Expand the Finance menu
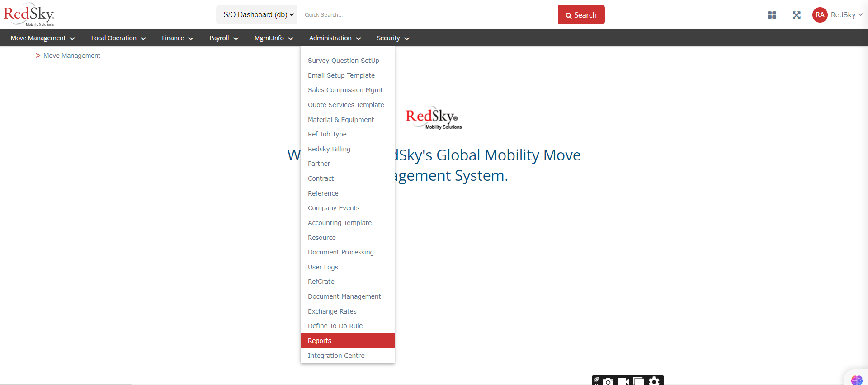868x385 pixels. click(177, 38)
